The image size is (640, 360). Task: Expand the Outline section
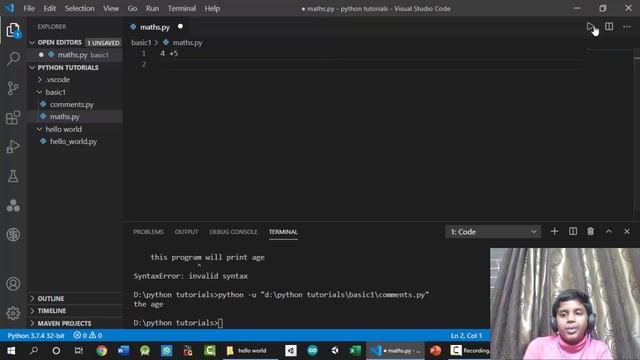[x=75, y=298]
